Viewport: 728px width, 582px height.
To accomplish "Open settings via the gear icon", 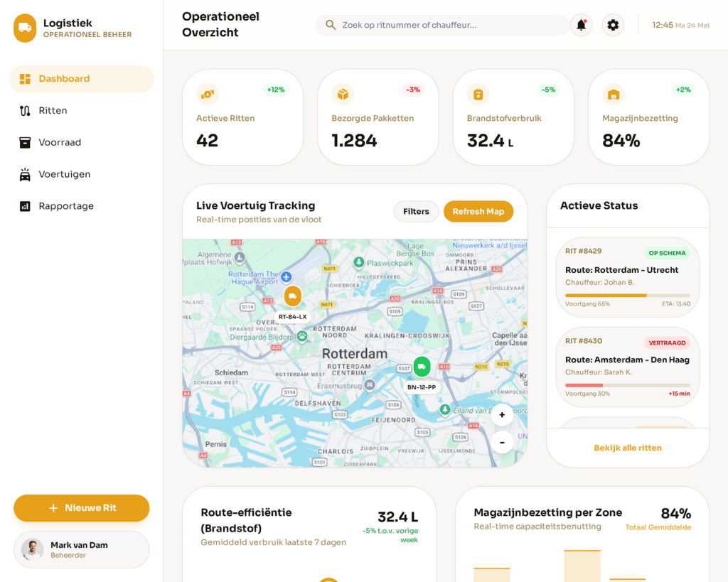I will click(x=613, y=25).
